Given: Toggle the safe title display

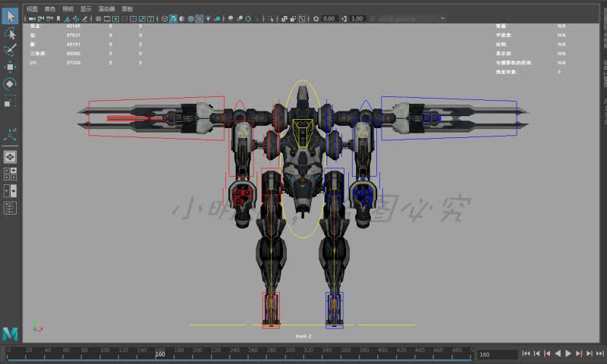Looking at the screenshot, I should tap(151, 18).
